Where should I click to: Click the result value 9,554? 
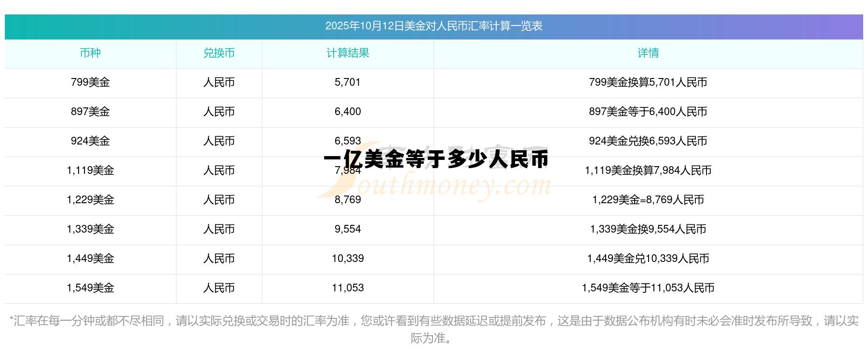tap(348, 229)
